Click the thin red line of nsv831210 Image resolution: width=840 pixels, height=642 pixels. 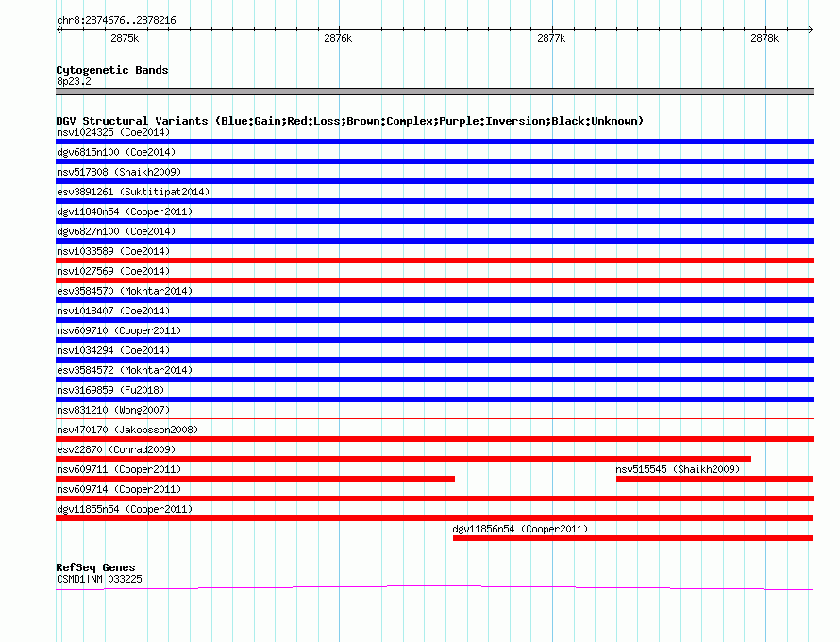[434, 418]
